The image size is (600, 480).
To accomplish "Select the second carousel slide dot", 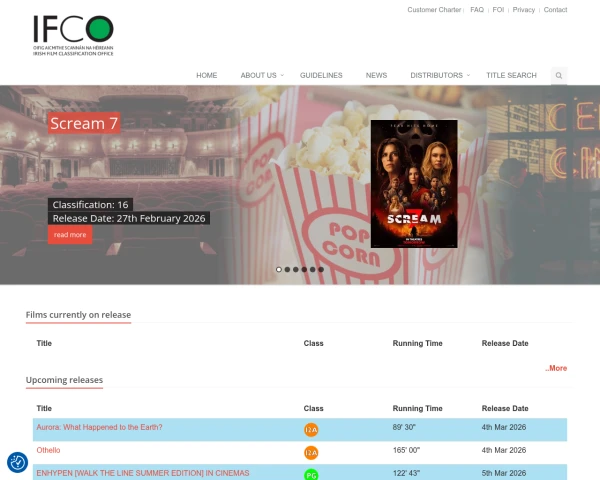I will coord(287,269).
